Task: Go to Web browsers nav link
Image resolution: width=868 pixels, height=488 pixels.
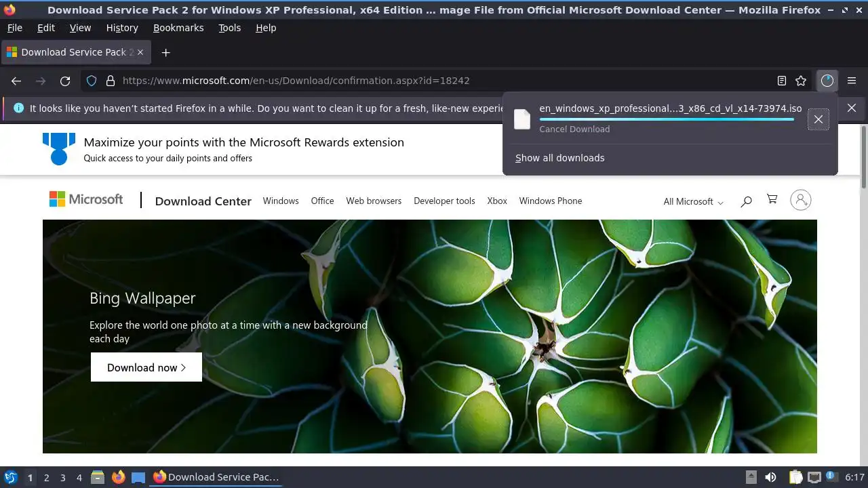Action: click(x=374, y=201)
